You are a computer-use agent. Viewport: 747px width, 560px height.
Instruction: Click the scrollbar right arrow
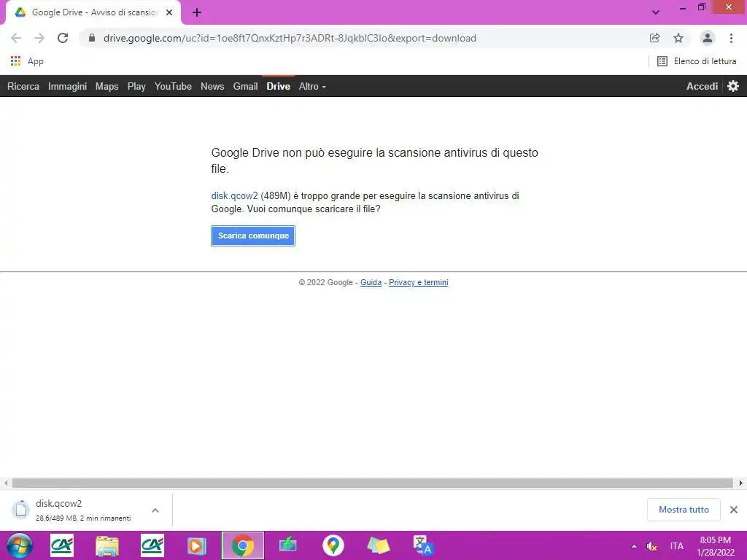coord(741,483)
